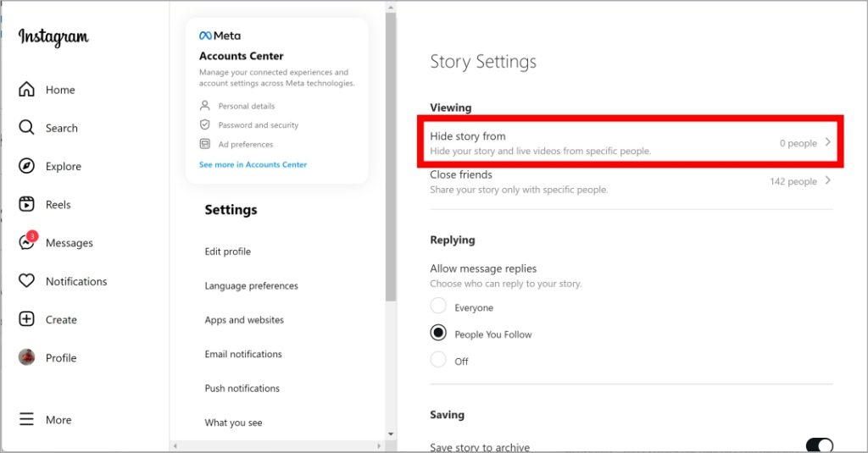The width and height of the screenshot is (868, 453).
Task: Click See more in Accounts Center
Action: [x=253, y=164]
